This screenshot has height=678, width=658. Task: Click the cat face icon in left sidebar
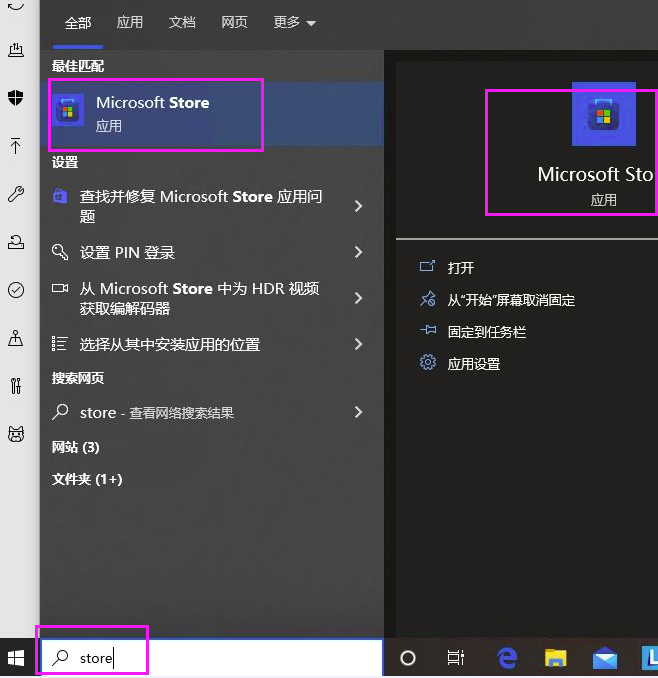(16, 434)
